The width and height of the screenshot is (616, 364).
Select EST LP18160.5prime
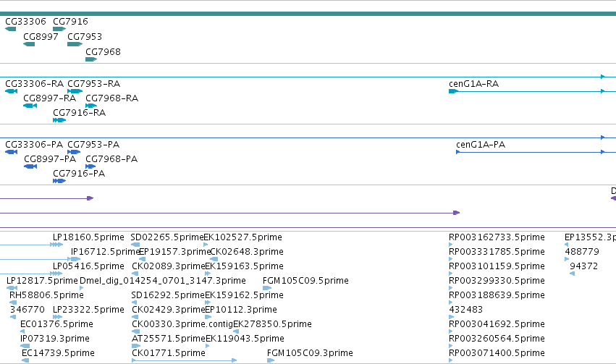(x=88, y=237)
